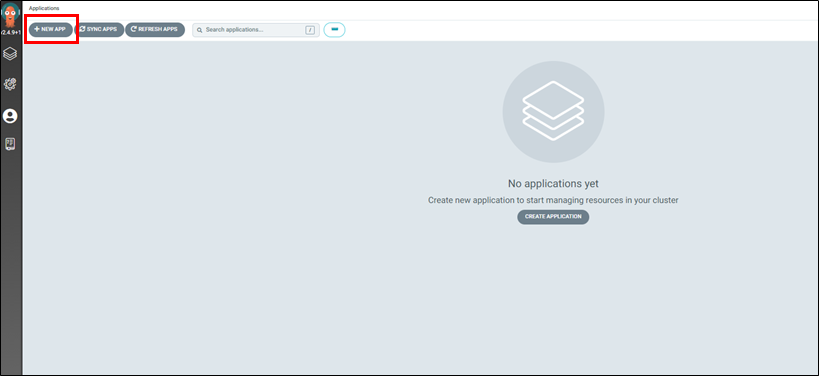
Task: Click the version number under the logo
Action: pos(10,32)
